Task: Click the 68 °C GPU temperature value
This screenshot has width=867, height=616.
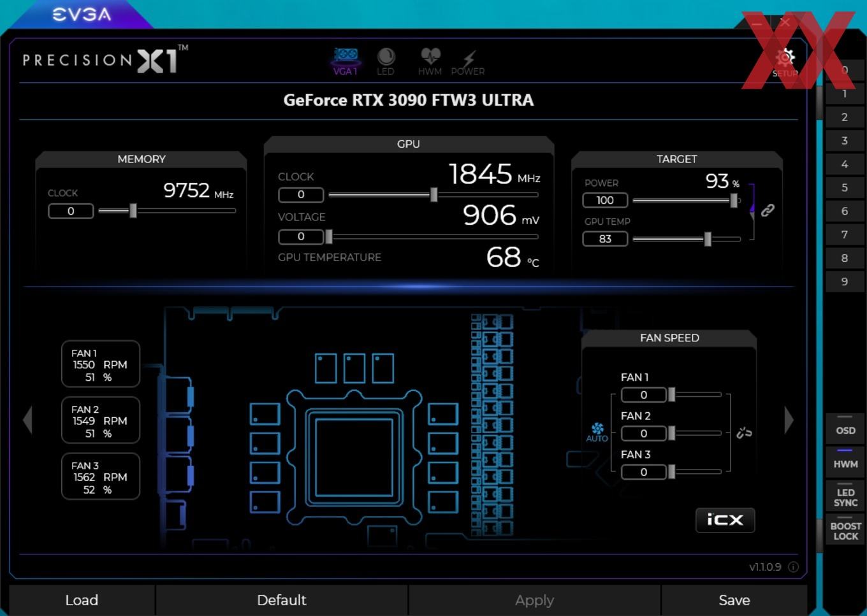Action: pyautogui.click(x=513, y=257)
